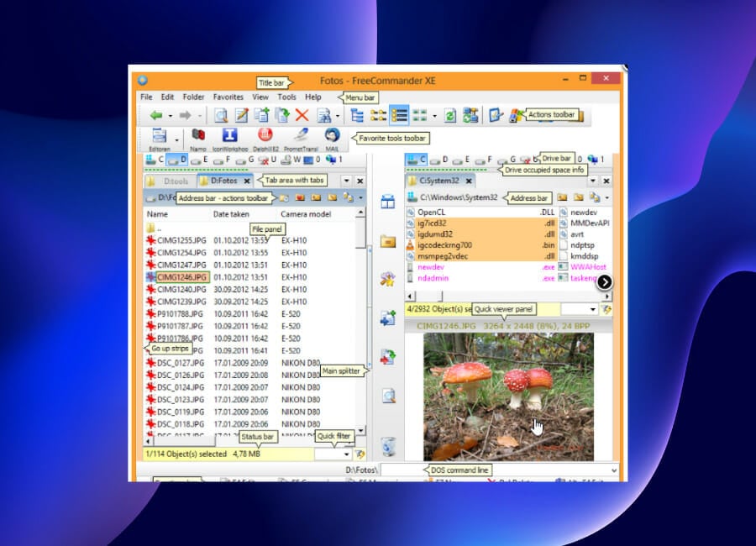Toggle the details list view button

400,115
